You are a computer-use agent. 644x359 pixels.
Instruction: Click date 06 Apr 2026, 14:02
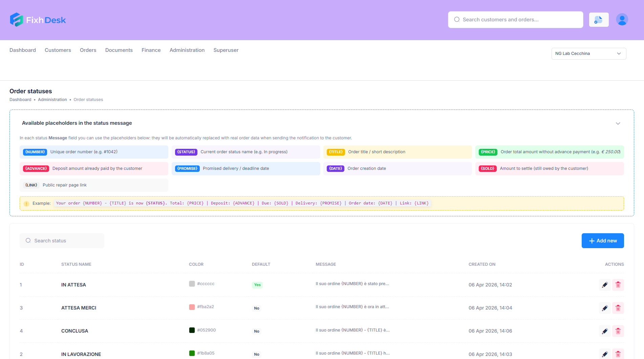[490, 285]
